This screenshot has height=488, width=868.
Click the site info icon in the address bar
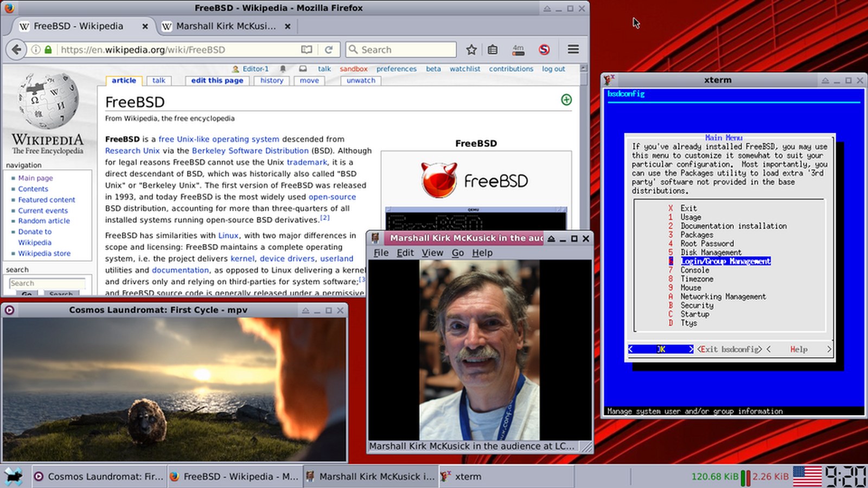pyautogui.click(x=36, y=49)
